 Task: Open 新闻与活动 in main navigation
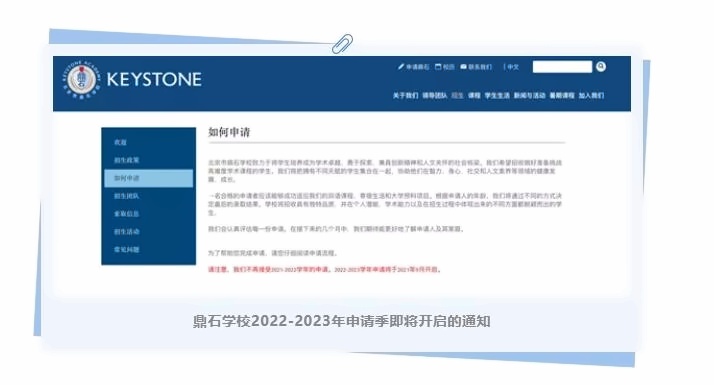(x=530, y=96)
